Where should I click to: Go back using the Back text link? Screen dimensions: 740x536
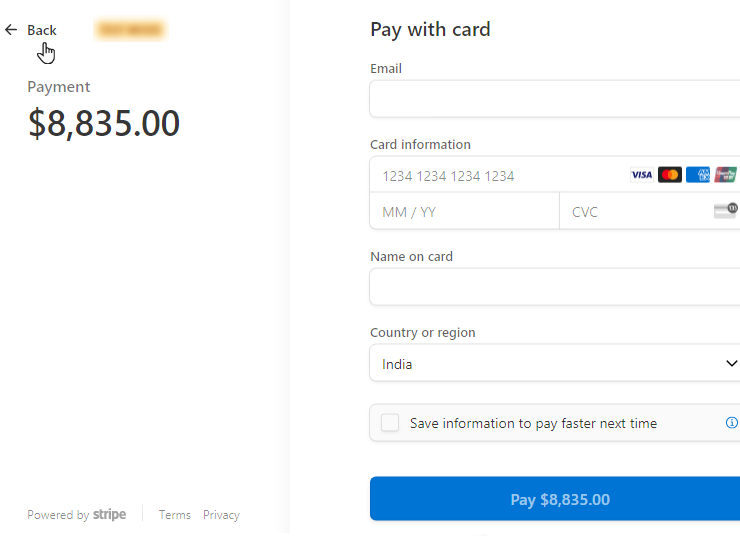42,30
